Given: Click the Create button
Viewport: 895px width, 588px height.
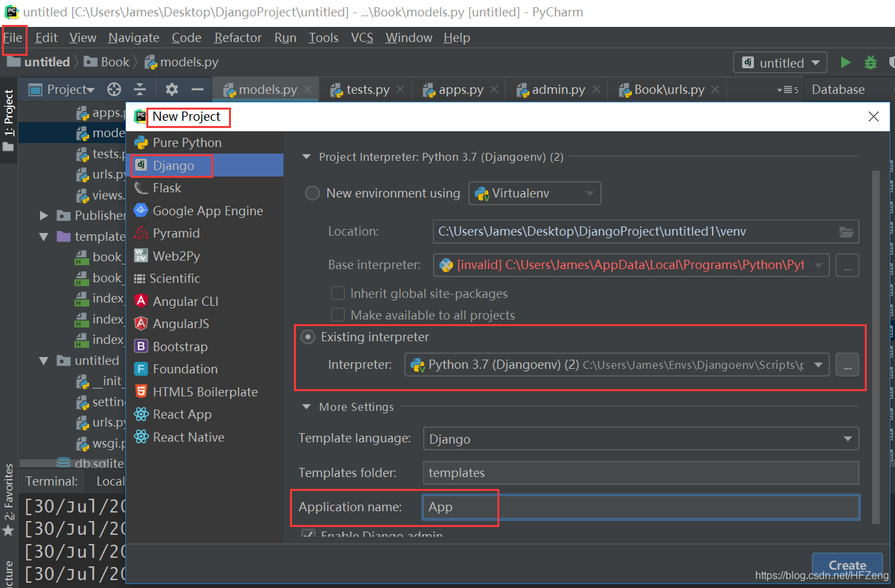Looking at the screenshot, I should click(x=847, y=566).
